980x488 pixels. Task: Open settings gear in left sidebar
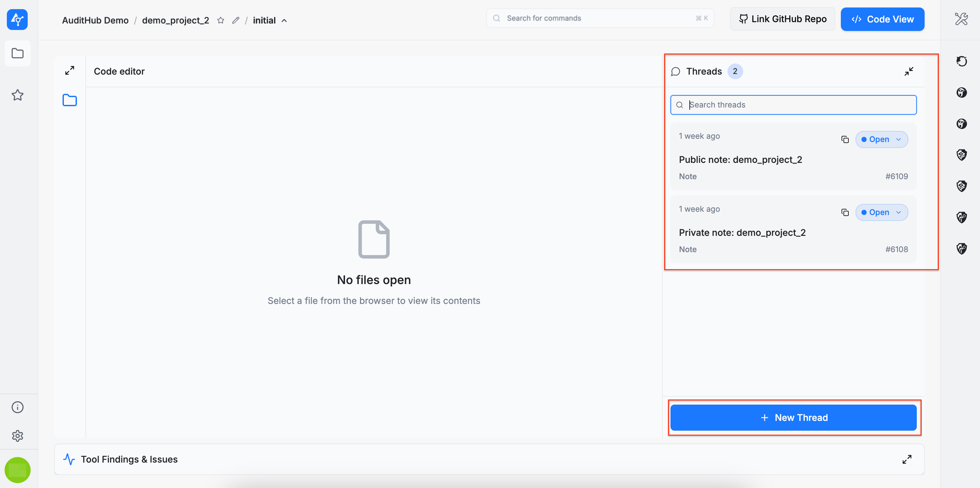pyautogui.click(x=18, y=436)
